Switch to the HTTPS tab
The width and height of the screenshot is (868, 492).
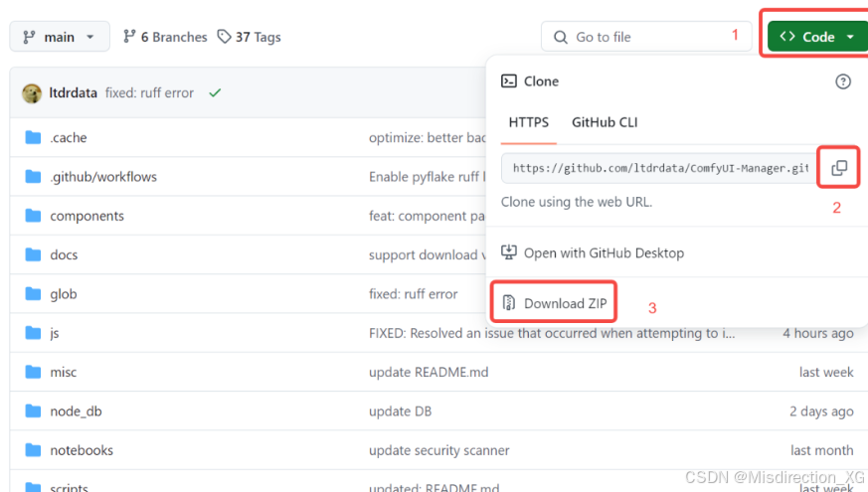(529, 122)
